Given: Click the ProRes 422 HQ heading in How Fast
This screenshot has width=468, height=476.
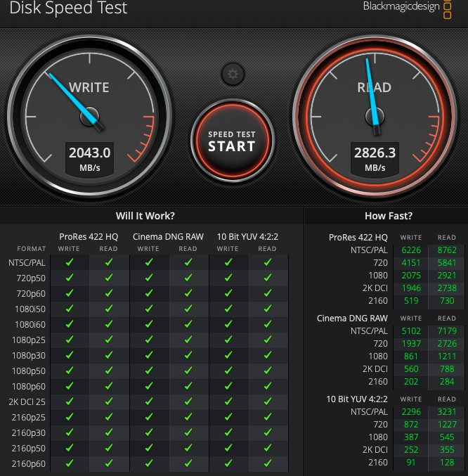Looking at the screenshot, I should point(358,238).
